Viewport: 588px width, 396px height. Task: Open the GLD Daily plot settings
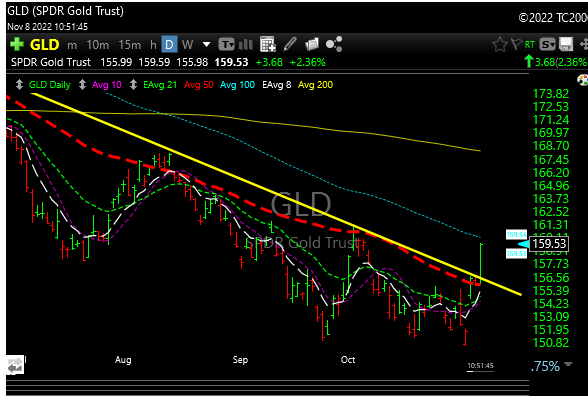tap(50, 85)
